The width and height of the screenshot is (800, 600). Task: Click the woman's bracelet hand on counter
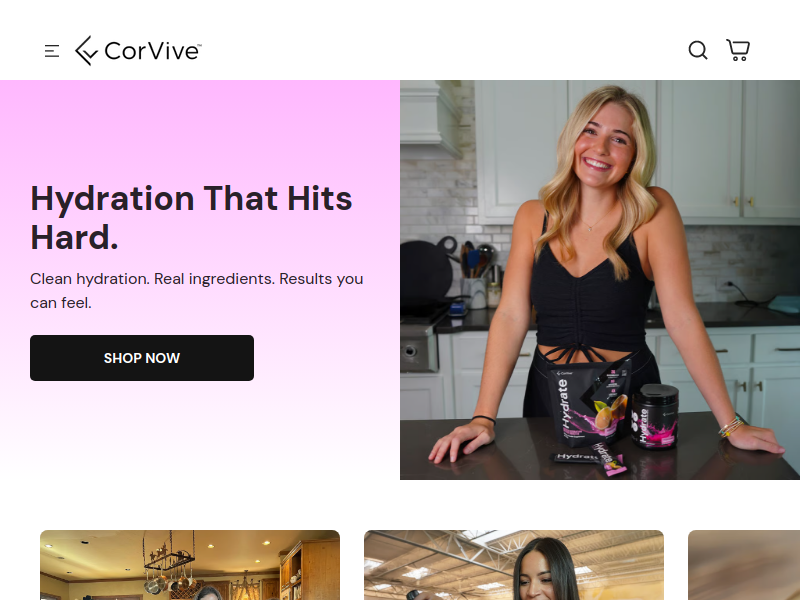[750, 434]
